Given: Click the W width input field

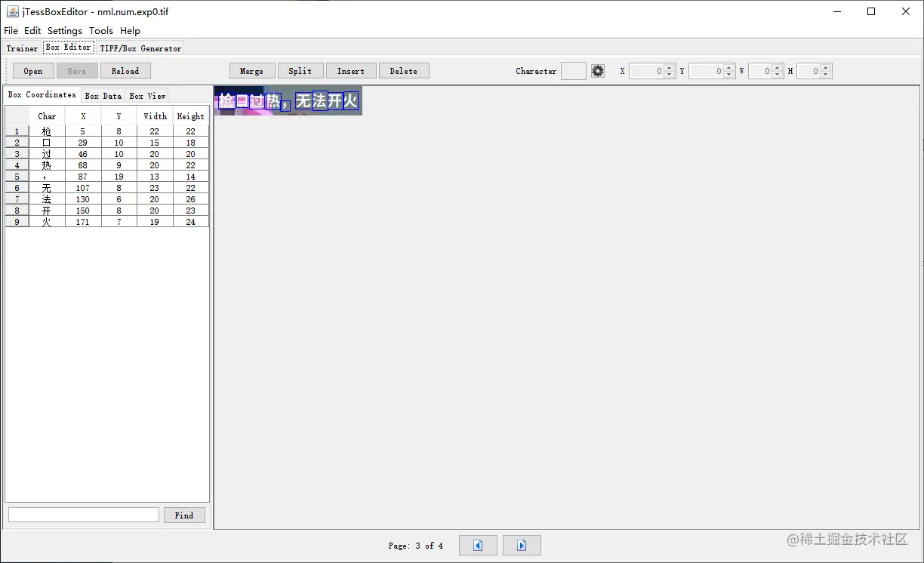Looking at the screenshot, I should tap(760, 71).
